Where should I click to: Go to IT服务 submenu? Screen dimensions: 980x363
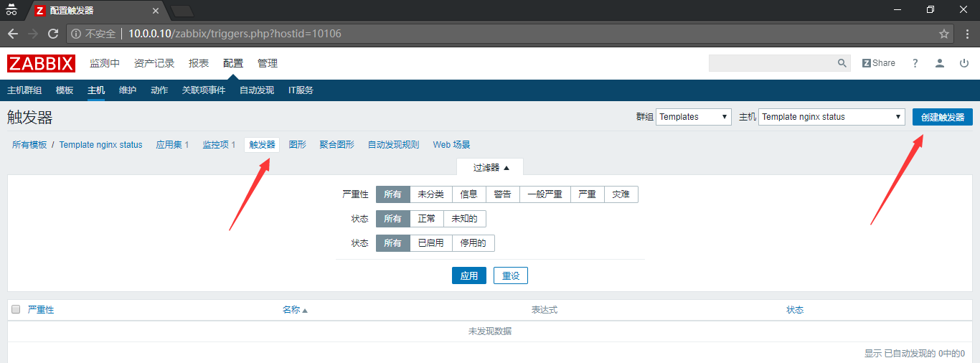click(x=301, y=90)
